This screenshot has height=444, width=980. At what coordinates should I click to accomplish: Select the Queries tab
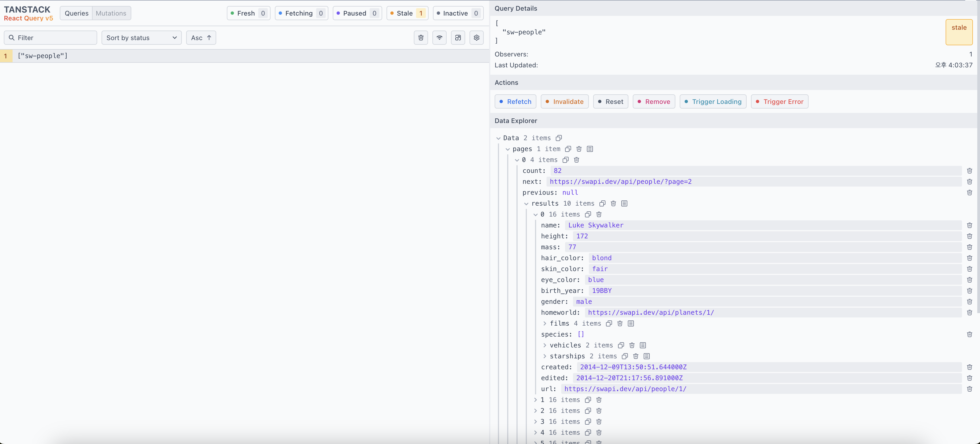point(76,13)
